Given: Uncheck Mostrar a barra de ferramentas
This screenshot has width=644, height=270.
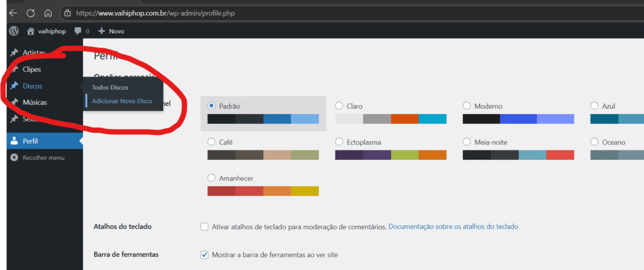Looking at the screenshot, I should tap(204, 254).
